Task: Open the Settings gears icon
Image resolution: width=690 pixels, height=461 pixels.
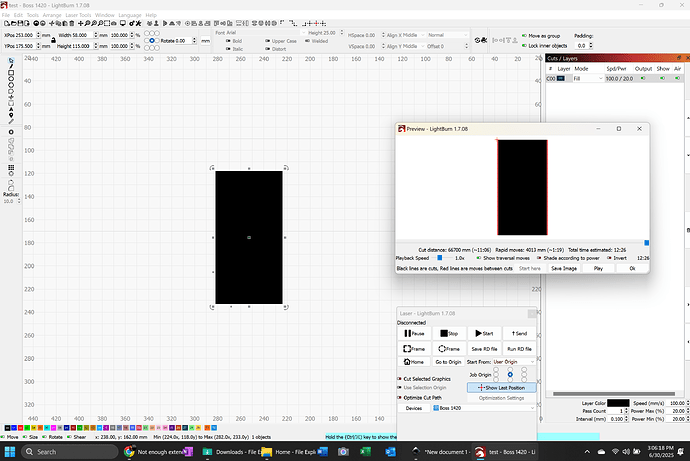Action: pos(132,23)
